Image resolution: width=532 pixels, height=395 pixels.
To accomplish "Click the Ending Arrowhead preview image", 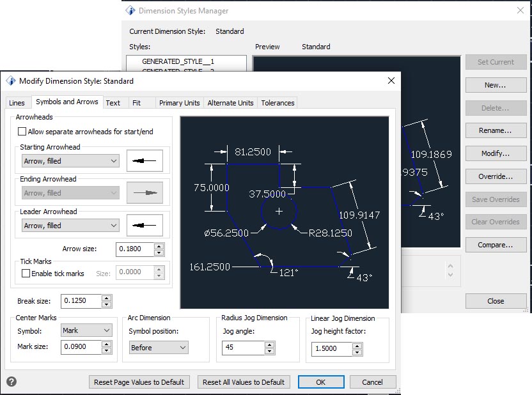I will (145, 192).
